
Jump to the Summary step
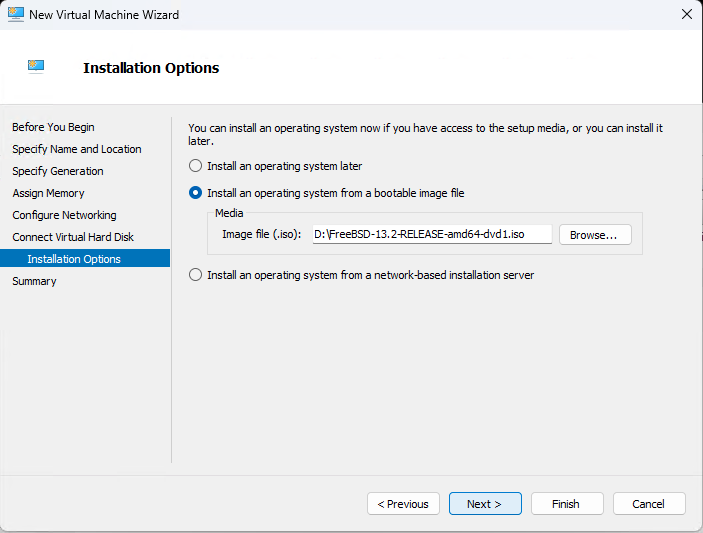pyautogui.click(x=34, y=282)
